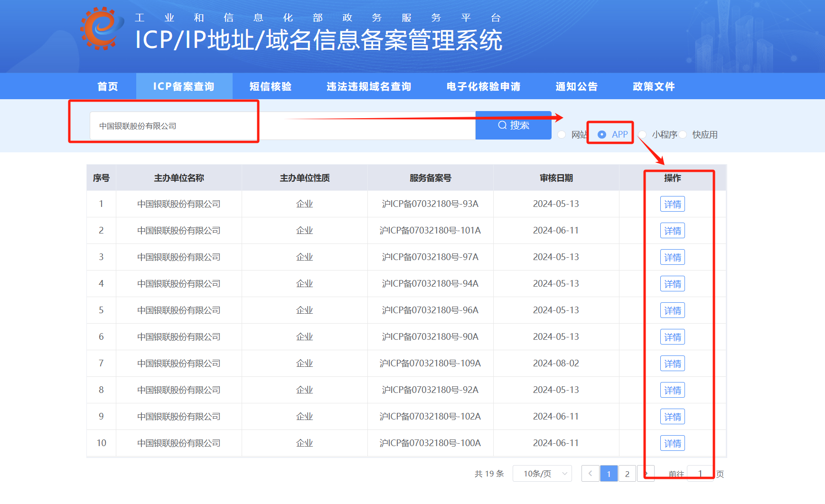Click cell 沪ICP备07032180号-96A
825x504 pixels.
click(430, 310)
